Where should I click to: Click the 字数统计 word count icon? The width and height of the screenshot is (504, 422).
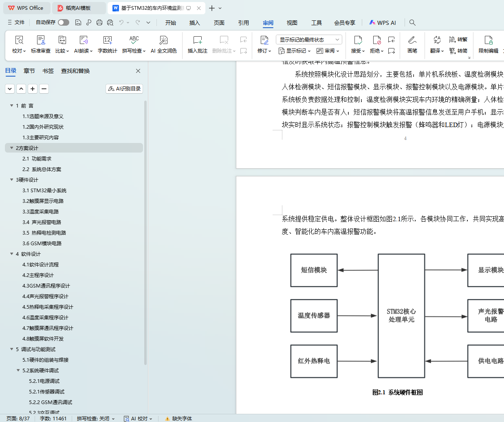click(107, 40)
